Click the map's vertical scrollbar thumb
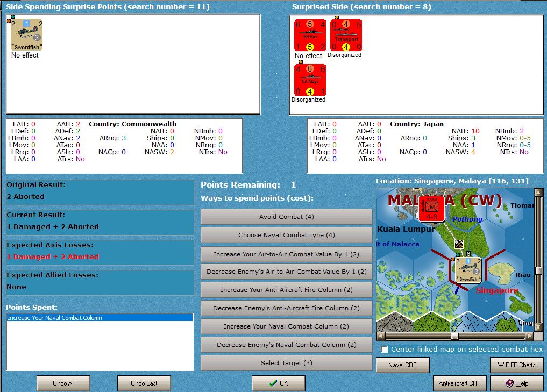 tap(538, 270)
